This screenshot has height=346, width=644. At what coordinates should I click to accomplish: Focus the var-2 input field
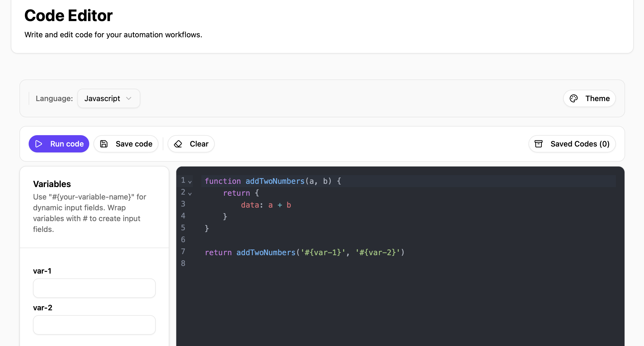(94, 325)
